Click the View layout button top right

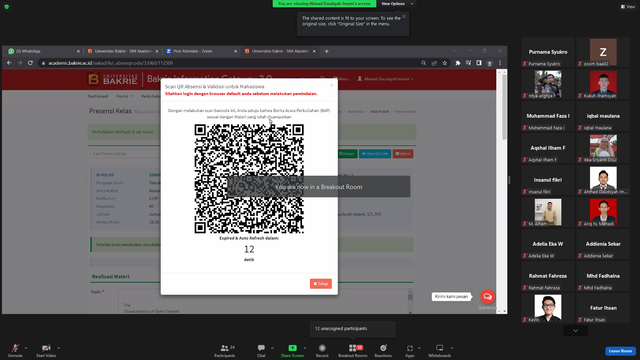click(628, 7)
